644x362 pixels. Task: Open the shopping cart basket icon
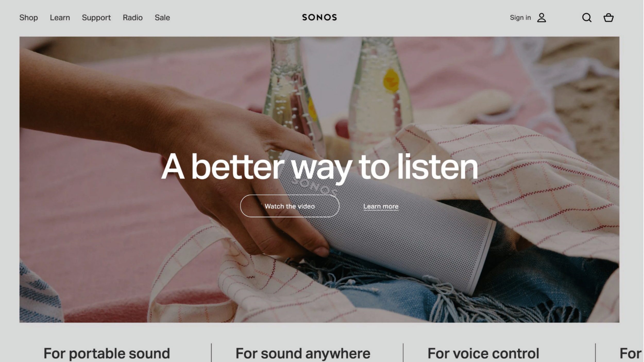coord(608,18)
